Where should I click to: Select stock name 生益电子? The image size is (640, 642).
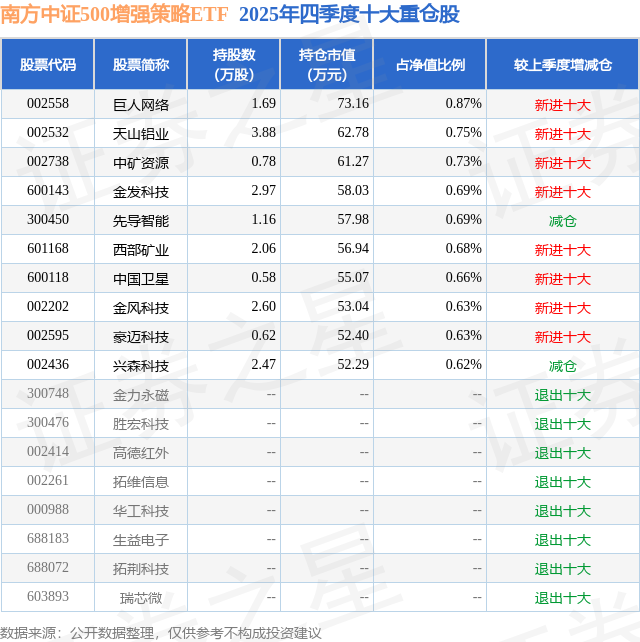coord(141,540)
